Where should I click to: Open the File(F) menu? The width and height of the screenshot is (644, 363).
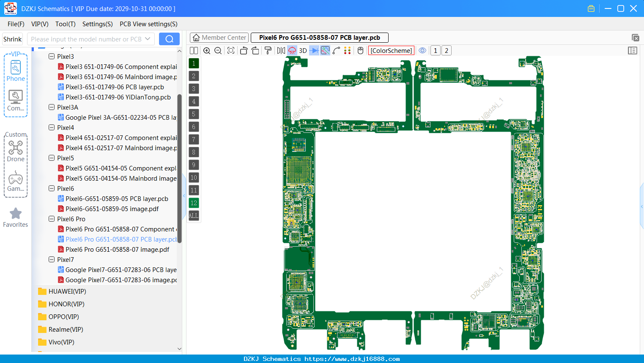click(x=16, y=24)
